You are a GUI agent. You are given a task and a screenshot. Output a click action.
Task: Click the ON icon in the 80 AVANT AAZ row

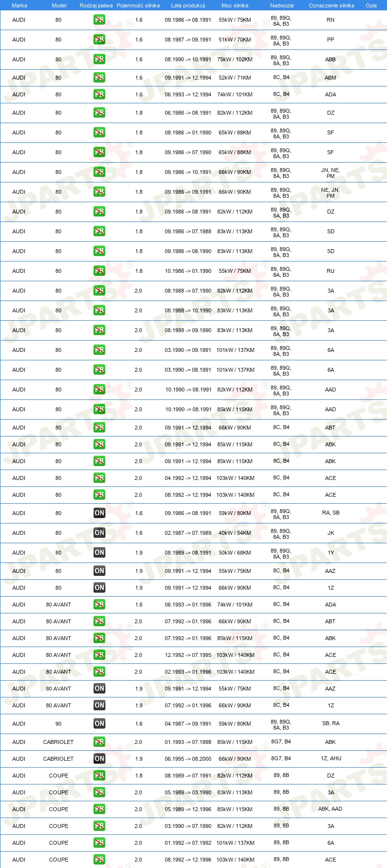point(99,689)
